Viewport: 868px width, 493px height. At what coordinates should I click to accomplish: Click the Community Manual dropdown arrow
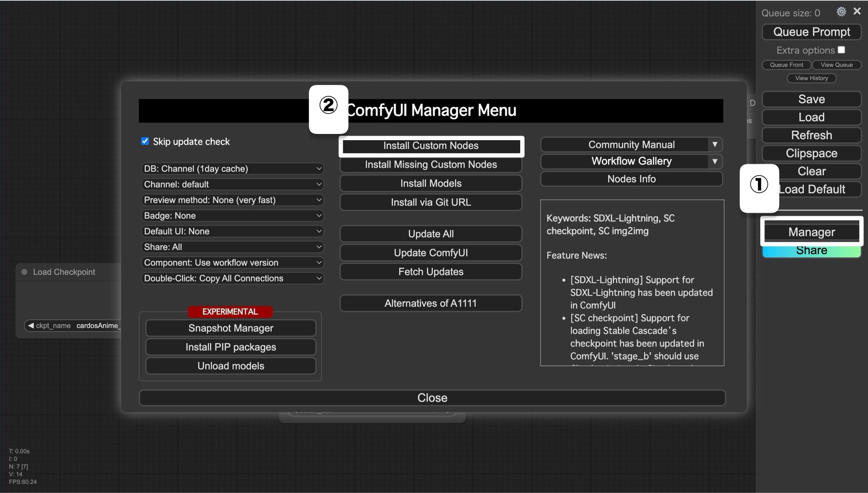click(x=714, y=145)
